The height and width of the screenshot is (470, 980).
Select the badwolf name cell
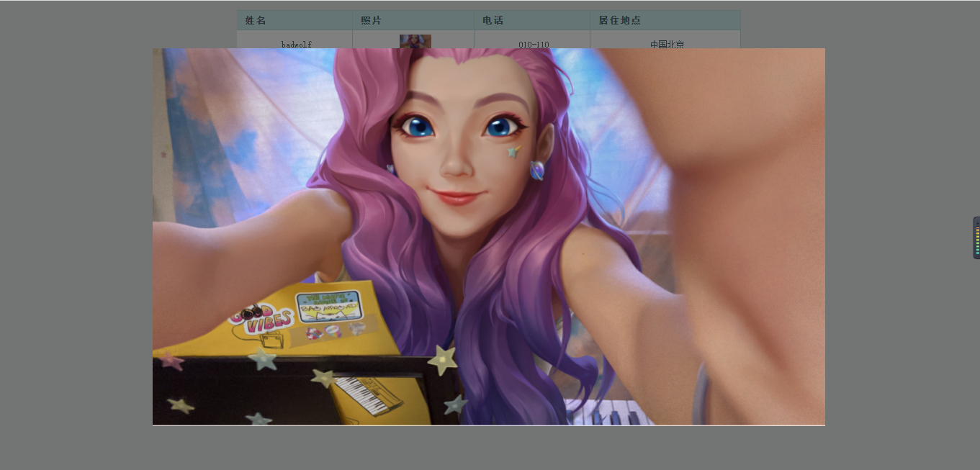click(x=295, y=40)
